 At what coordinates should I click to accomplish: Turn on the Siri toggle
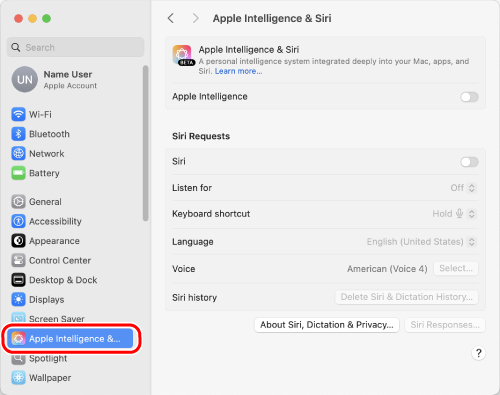pos(470,162)
